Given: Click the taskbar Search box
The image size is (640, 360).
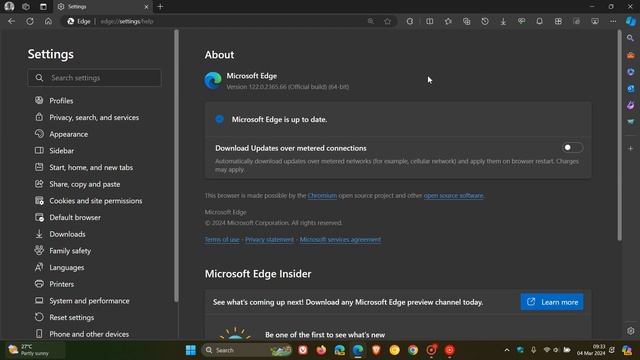Looking at the screenshot, I should pos(248,350).
